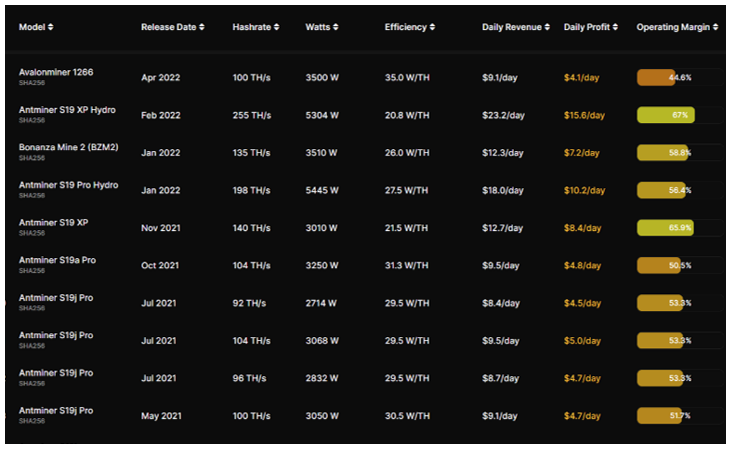The width and height of the screenshot is (731, 449).
Task: Select the 2714 W power value
Action: coord(321,303)
